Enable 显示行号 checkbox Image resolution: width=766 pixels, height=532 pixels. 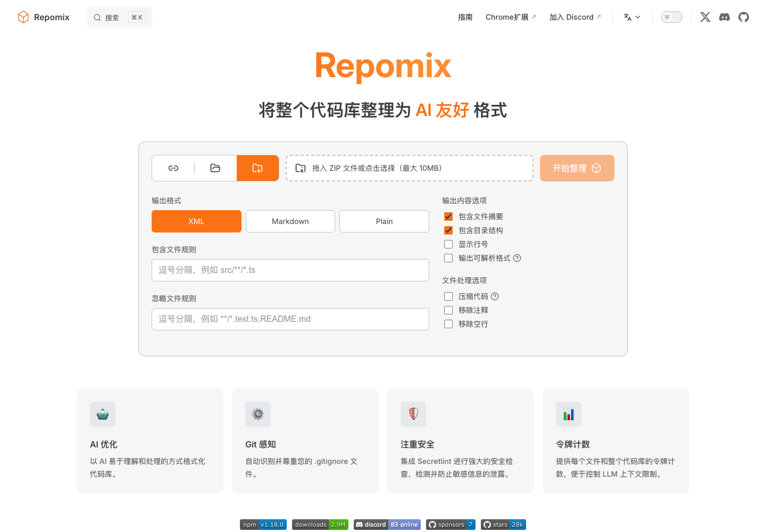448,244
